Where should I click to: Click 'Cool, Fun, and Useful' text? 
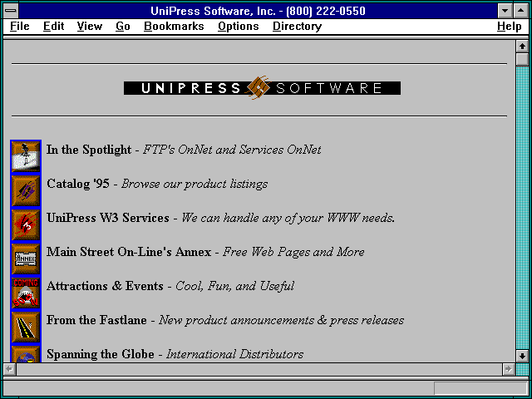point(234,286)
